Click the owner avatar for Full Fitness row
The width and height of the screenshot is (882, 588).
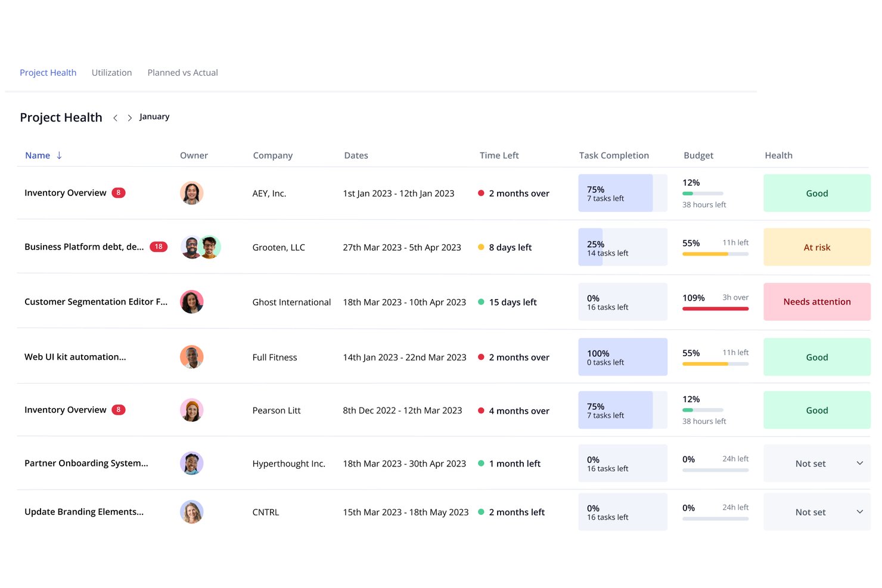(x=192, y=357)
